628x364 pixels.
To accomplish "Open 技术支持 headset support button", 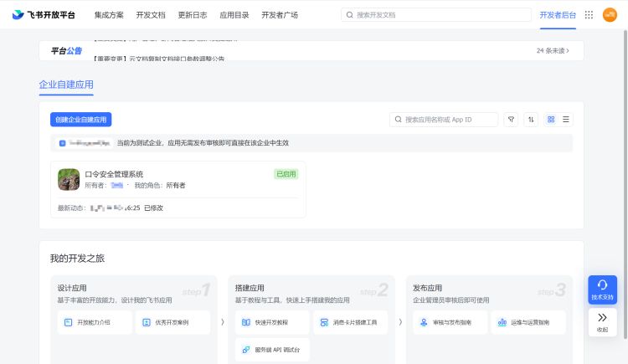I will pyautogui.click(x=602, y=290).
